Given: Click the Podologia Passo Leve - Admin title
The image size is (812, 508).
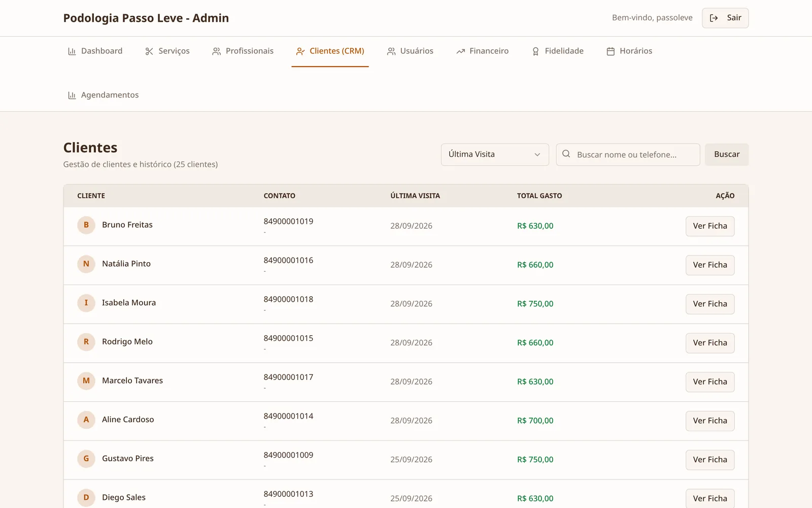Looking at the screenshot, I should coord(146,18).
